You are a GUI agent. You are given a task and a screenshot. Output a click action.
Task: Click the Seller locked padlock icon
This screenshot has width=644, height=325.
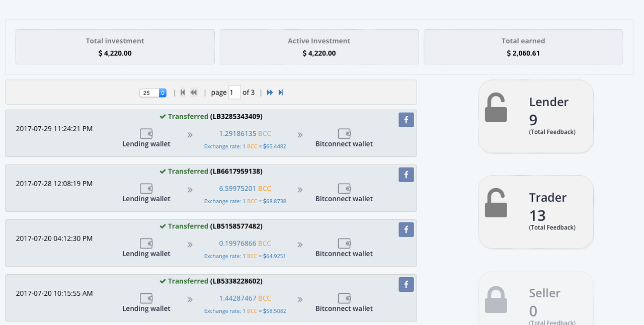point(496,300)
